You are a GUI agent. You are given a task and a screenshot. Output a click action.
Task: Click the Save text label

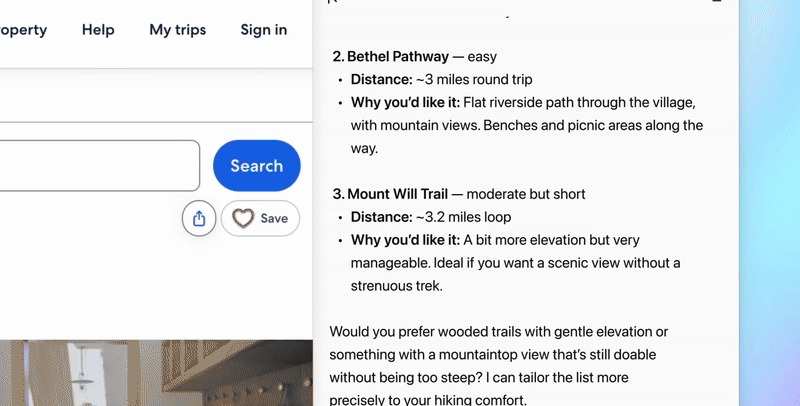[x=273, y=218]
